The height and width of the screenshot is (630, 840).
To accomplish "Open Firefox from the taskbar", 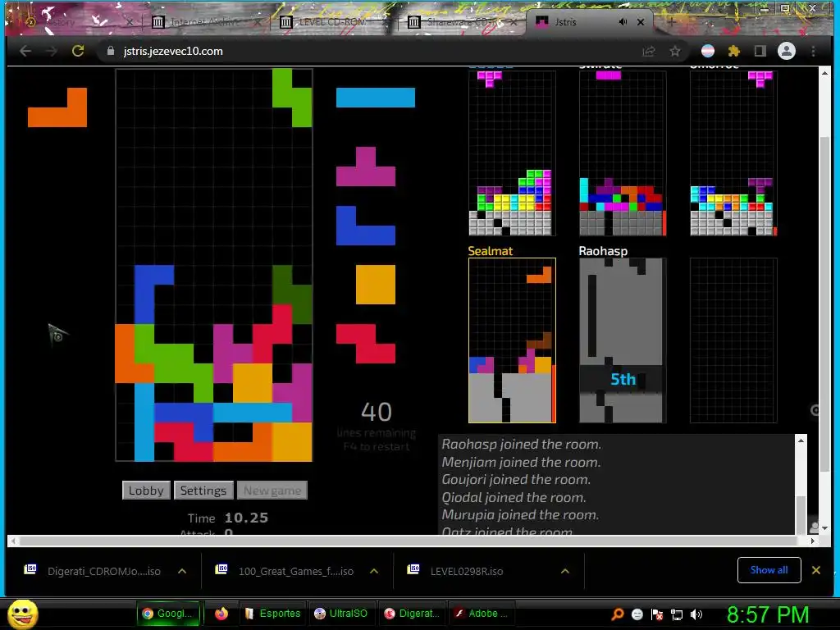I will point(221,614).
